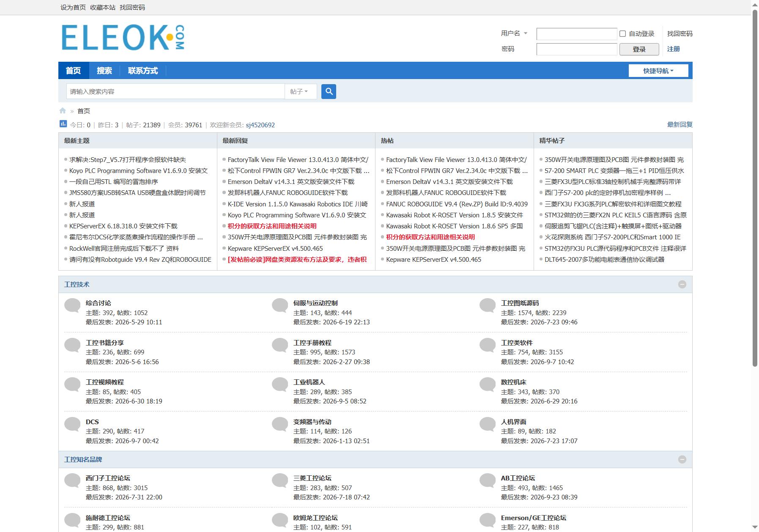759x532 pixels.
Task: Click speech bubble icon for 工控书籍分享
Action: (x=72, y=345)
